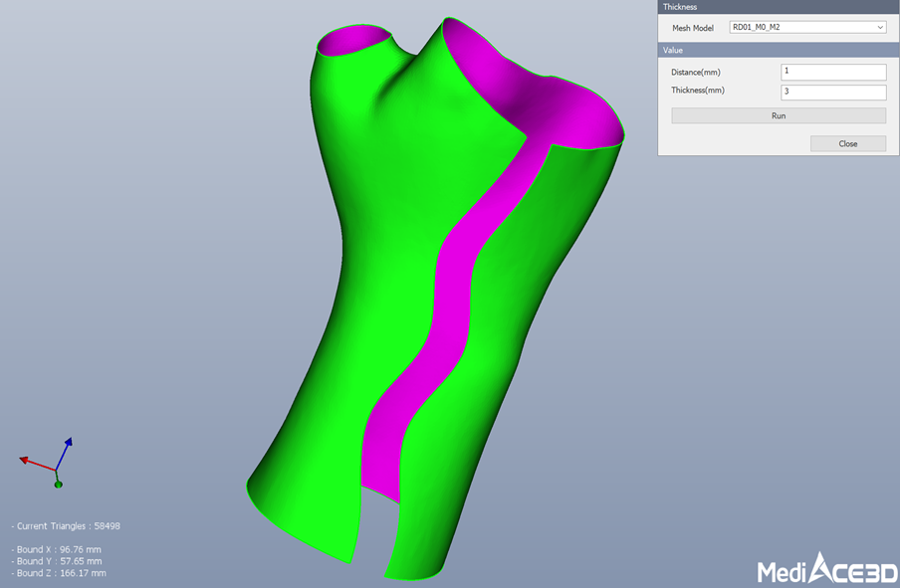Click the Distance(mm) input field
Viewport: 900px width, 588px height.
(x=833, y=72)
